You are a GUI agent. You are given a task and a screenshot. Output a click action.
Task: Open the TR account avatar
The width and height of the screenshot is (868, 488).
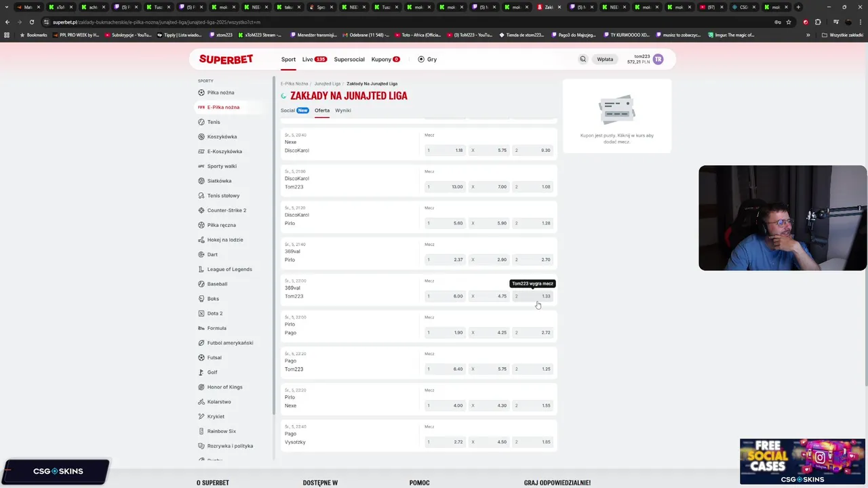[x=658, y=59]
